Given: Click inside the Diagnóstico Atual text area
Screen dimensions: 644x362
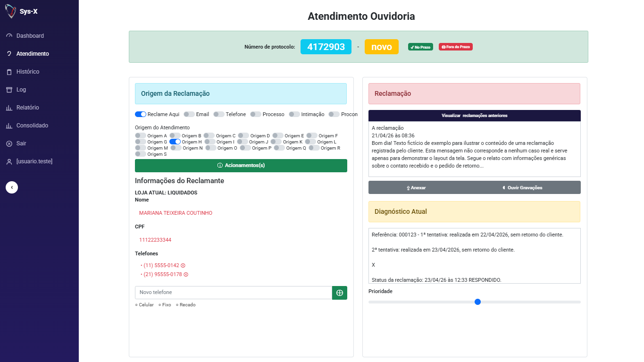Looking at the screenshot, I should tap(475, 256).
